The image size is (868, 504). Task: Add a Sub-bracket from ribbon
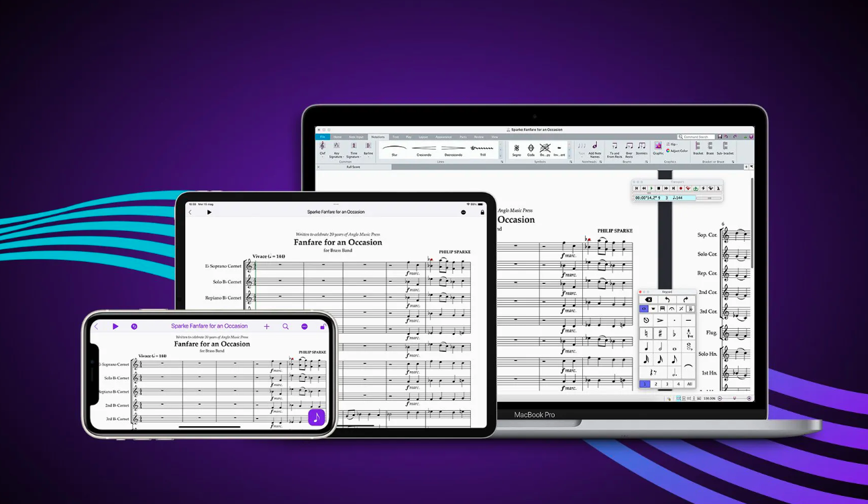tap(725, 149)
